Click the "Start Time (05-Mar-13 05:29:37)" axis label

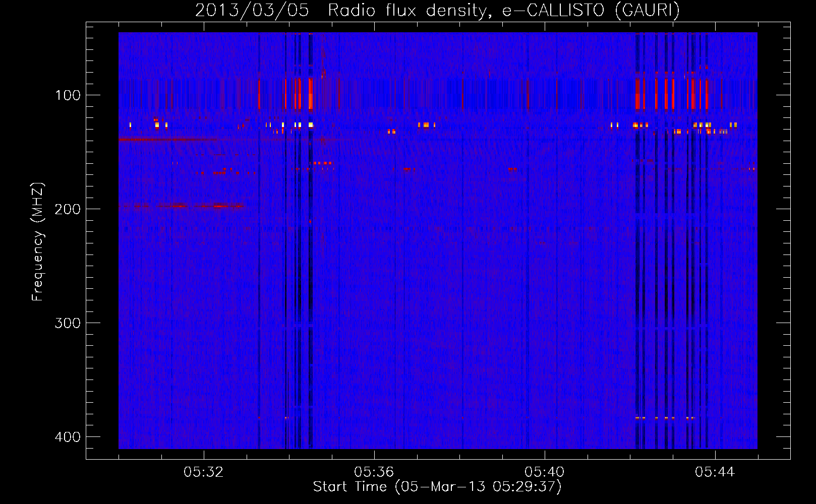click(x=437, y=487)
